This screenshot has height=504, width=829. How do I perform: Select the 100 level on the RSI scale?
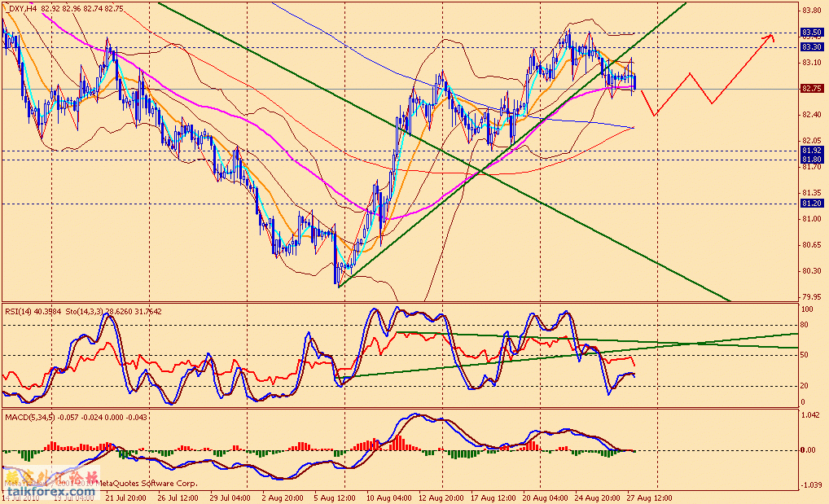click(x=807, y=309)
